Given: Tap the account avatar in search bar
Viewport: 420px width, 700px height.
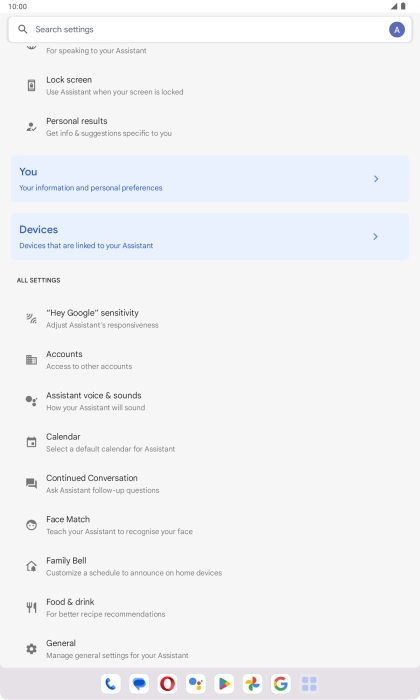Looking at the screenshot, I should [x=396, y=30].
